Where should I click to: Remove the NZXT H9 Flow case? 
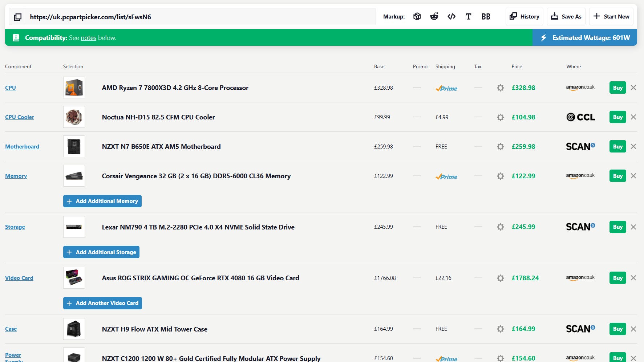click(633, 329)
